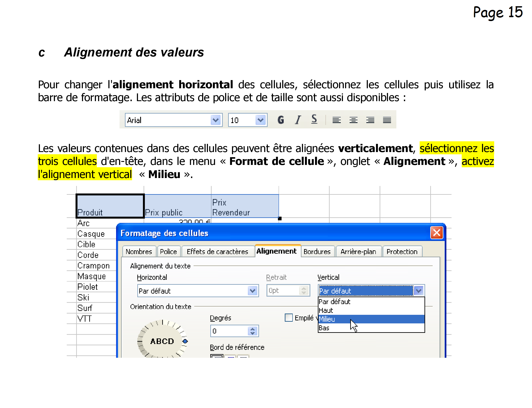532x408 pixels.
Task: Center text horizontally icon
Action: click(353, 120)
